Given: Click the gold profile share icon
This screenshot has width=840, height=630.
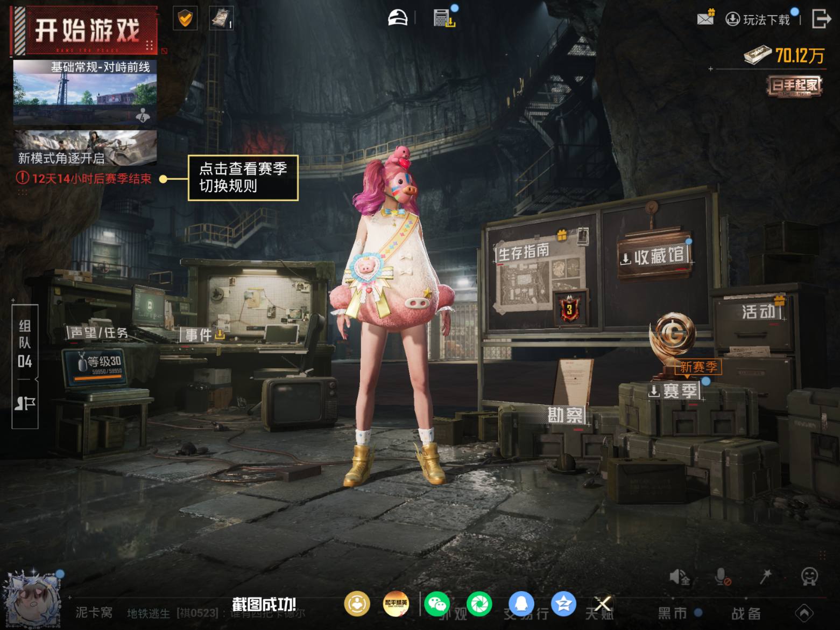Looking at the screenshot, I should point(357,604).
